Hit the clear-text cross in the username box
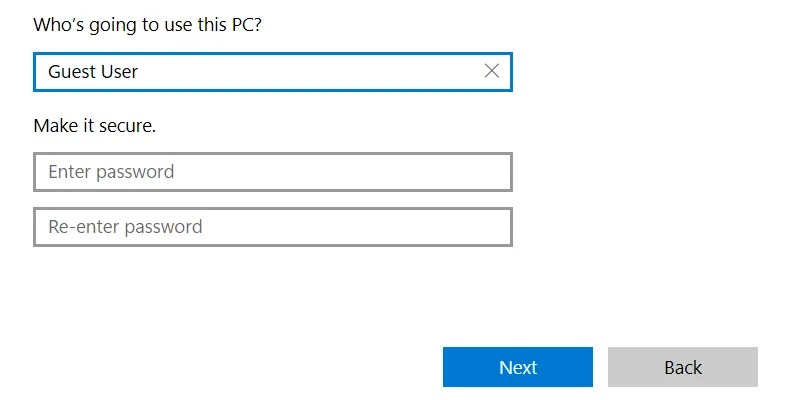Viewport: 800px width, 400px height. [x=491, y=71]
